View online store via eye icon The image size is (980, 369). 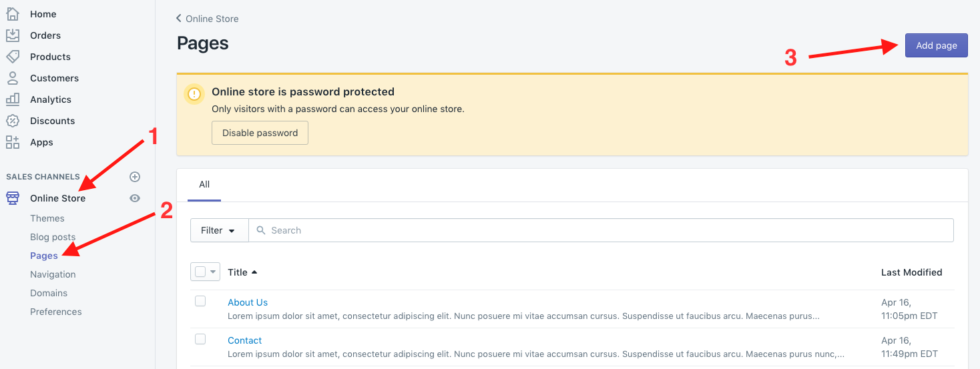(x=135, y=198)
